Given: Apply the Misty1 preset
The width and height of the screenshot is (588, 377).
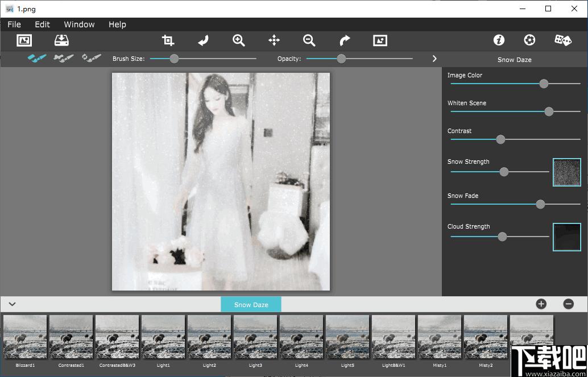Looking at the screenshot, I should 440,337.
